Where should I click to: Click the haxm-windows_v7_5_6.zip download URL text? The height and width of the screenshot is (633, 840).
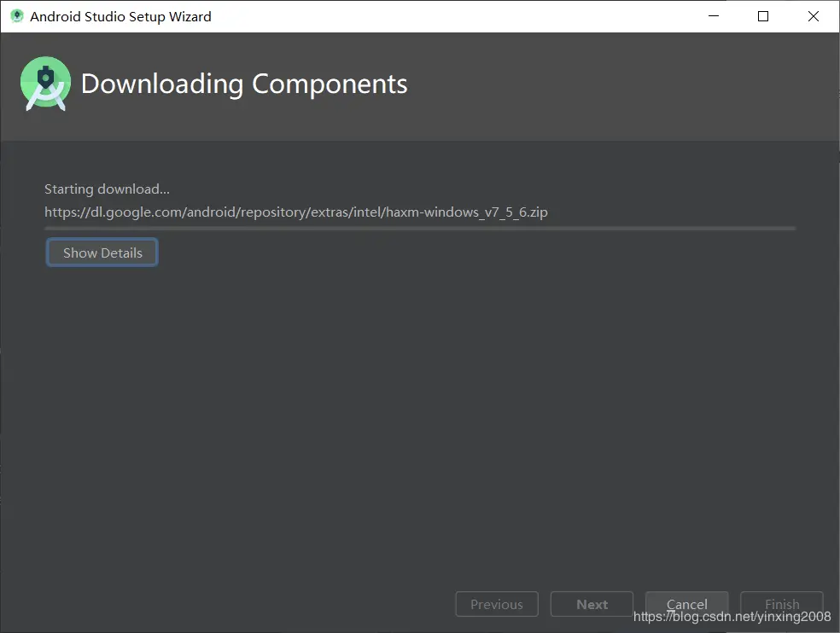coord(295,212)
